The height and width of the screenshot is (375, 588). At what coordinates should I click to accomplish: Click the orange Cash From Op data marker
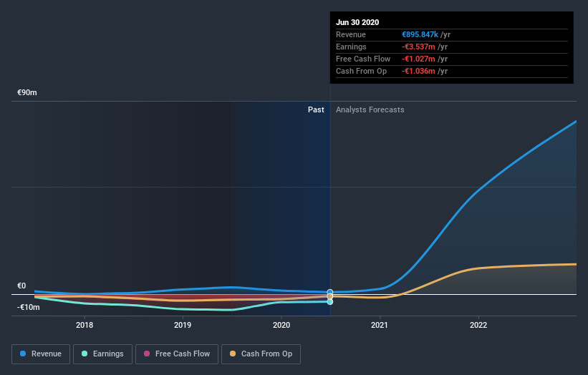pyautogui.click(x=330, y=296)
